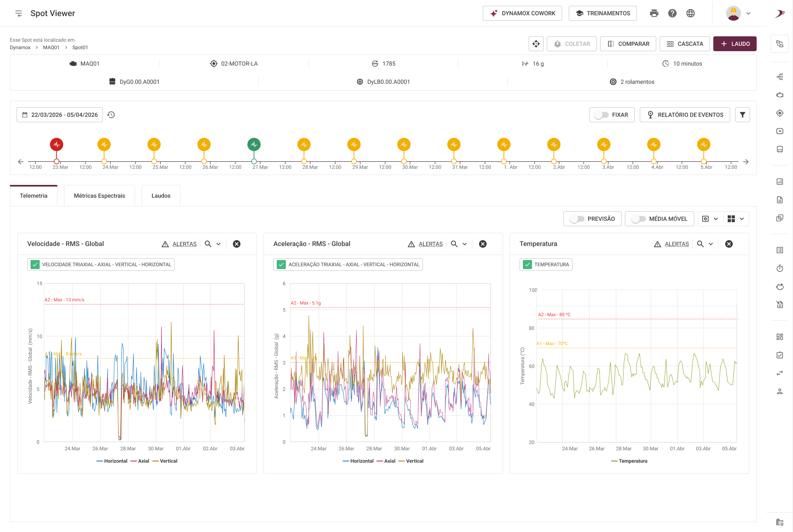The height and width of the screenshot is (532, 793).
Task: Toggle the FIXAR switch
Action: pos(601,115)
